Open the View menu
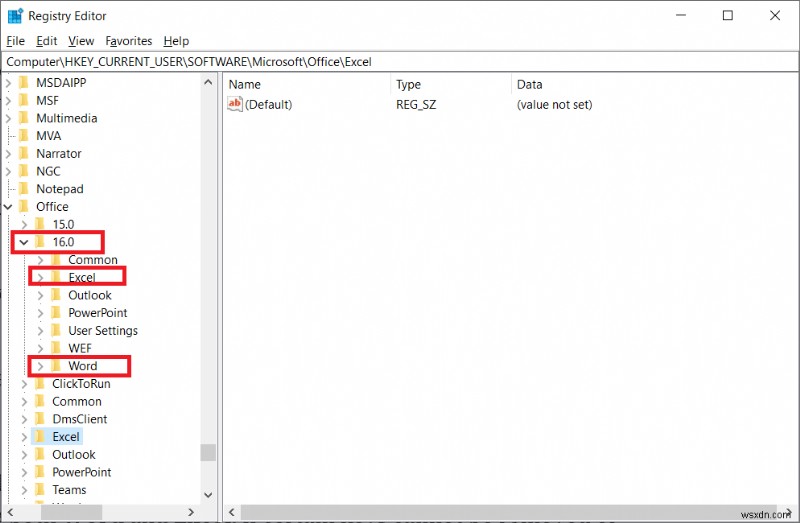Image resolution: width=800 pixels, height=523 pixels. (81, 41)
